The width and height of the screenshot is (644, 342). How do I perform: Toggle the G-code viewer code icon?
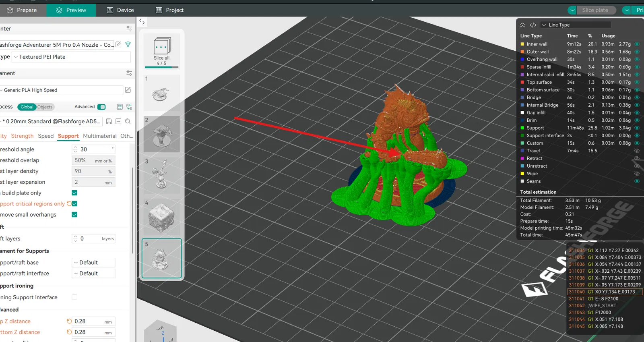point(533,25)
